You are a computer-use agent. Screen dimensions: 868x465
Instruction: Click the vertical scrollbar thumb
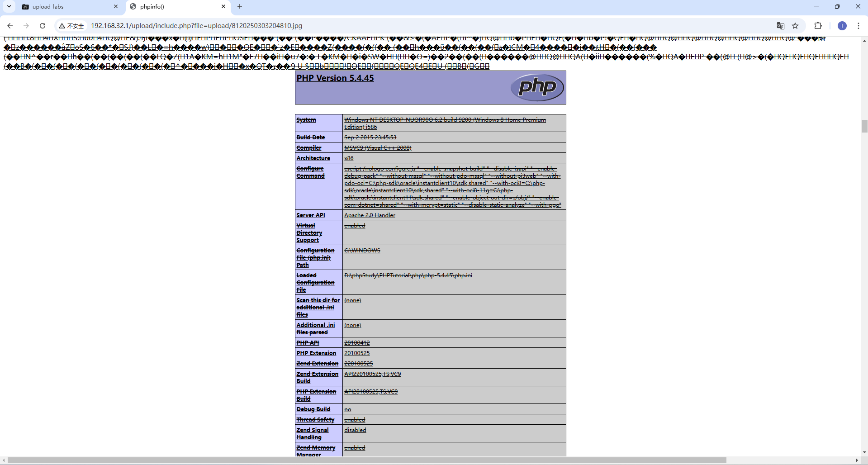click(864, 126)
